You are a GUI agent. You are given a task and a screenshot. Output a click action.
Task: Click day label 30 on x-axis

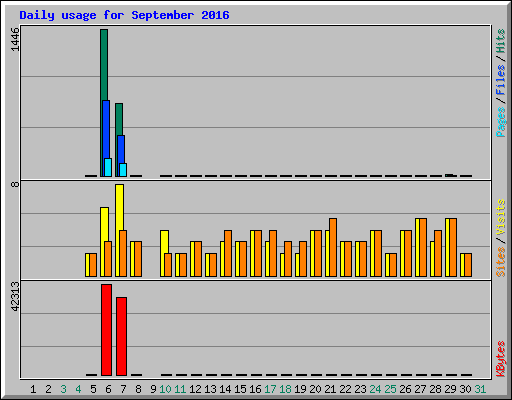(x=465, y=389)
